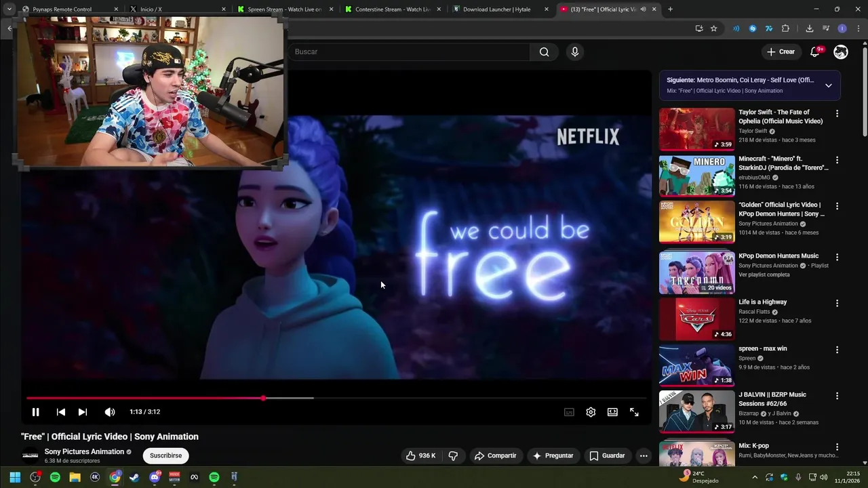Open Chrome downloads
Viewport: 868px width, 488px height.
click(810, 28)
